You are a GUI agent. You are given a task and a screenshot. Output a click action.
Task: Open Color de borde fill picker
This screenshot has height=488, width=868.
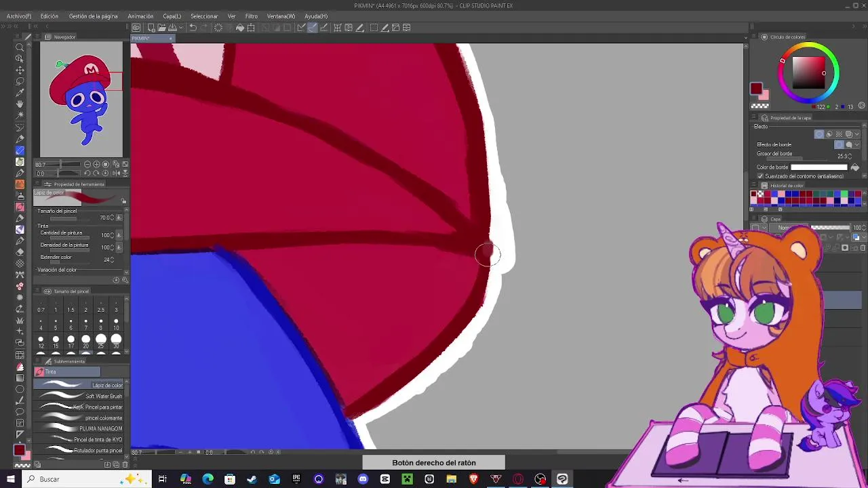click(854, 167)
